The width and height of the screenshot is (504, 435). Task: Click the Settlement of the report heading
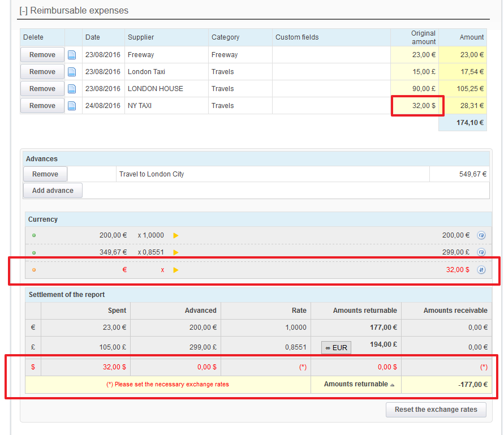click(x=67, y=295)
